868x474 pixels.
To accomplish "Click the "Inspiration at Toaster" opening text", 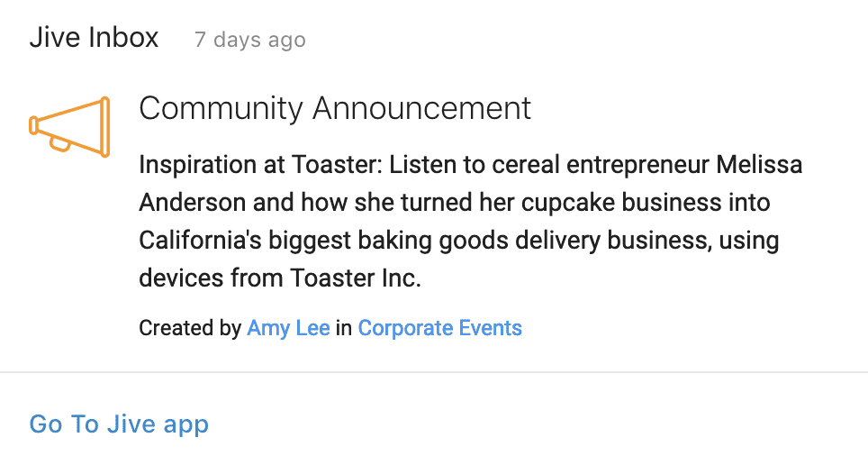I will pyautogui.click(x=261, y=165).
